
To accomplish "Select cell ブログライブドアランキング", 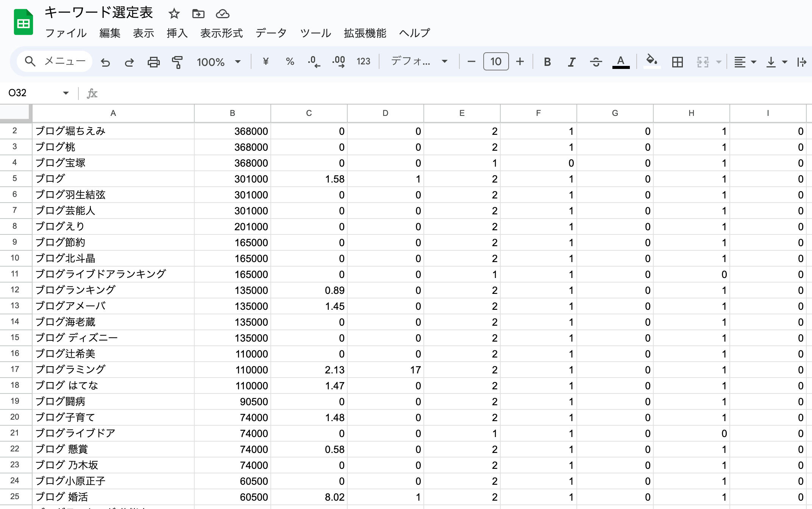I will click(x=113, y=274).
